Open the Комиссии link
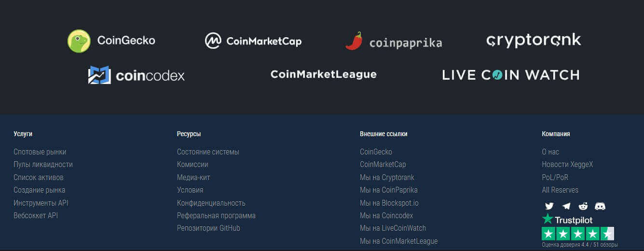 (192, 164)
